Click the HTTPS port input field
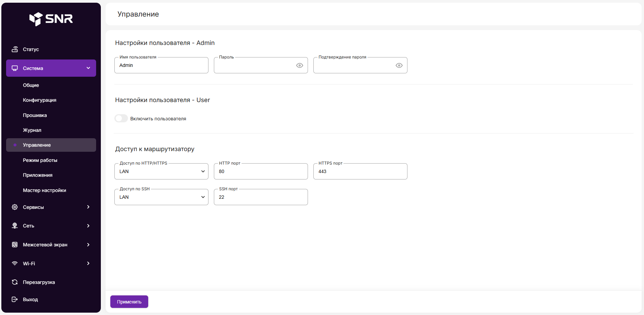The width and height of the screenshot is (644, 315). pos(360,172)
